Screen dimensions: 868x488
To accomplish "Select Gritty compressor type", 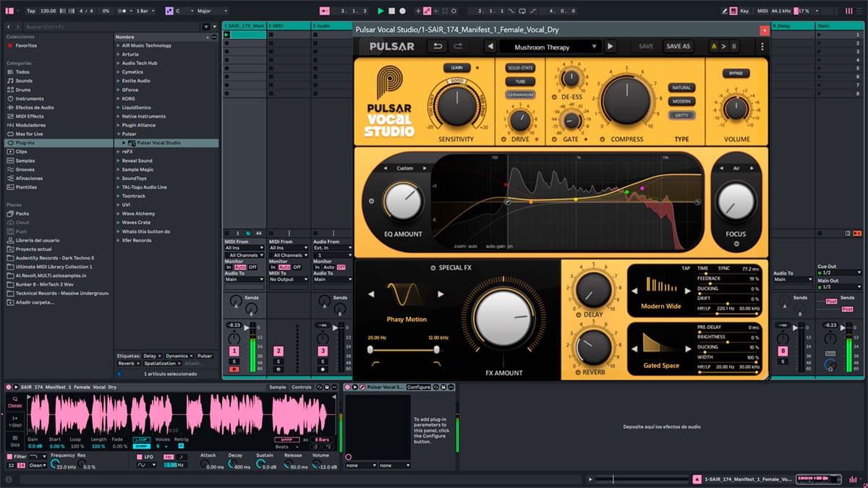I will click(681, 115).
